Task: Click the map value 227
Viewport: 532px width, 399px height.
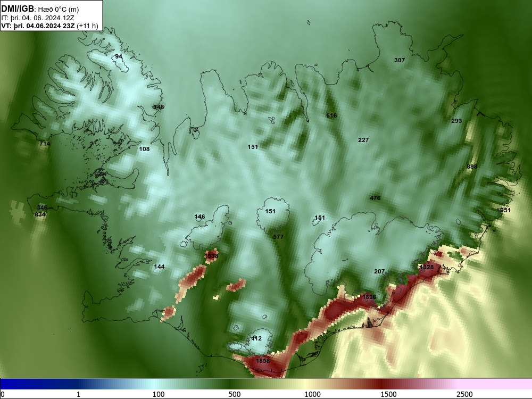Action: [x=363, y=140]
